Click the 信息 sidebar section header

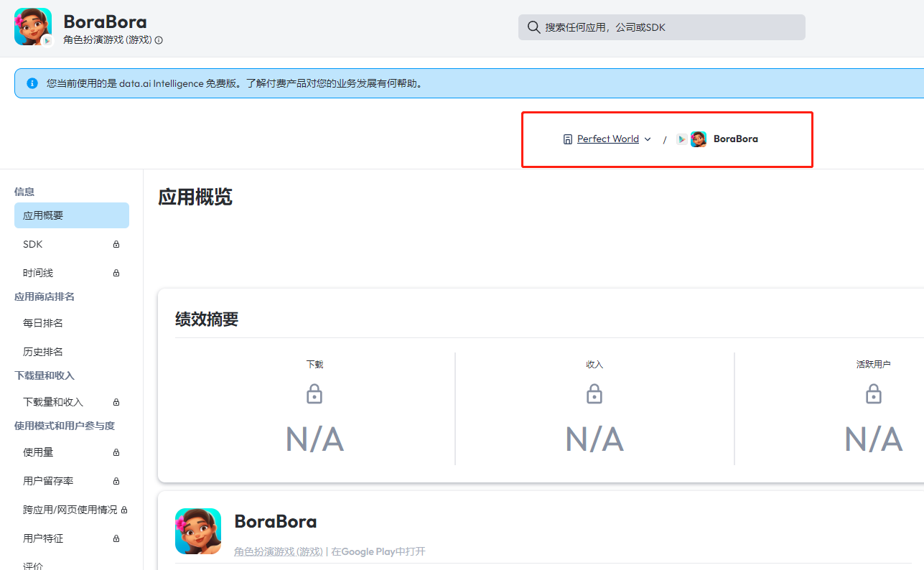point(24,192)
